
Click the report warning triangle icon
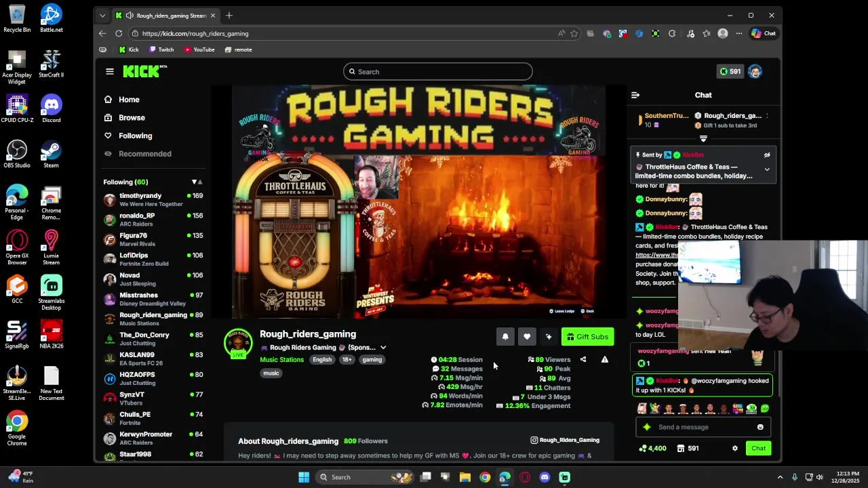coord(605,359)
